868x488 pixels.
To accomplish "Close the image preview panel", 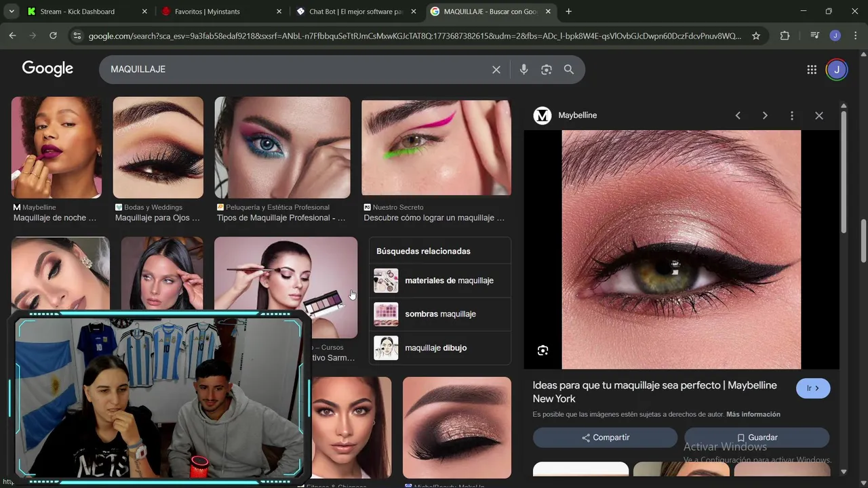I will coord(819,115).
